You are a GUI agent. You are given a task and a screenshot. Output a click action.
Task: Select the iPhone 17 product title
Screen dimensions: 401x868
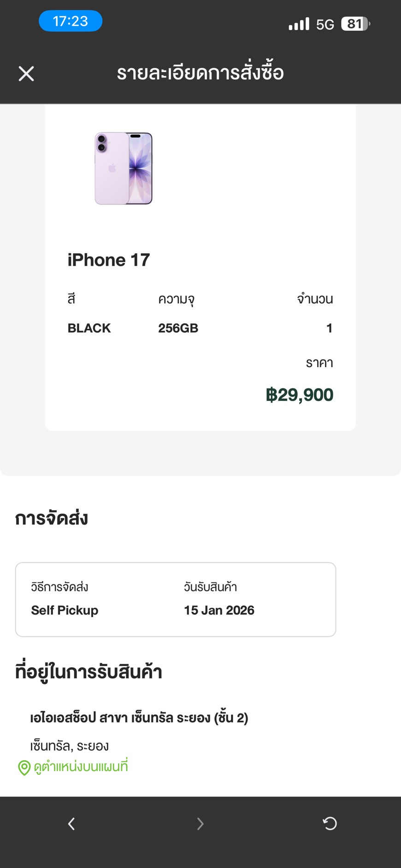(109, 260)
